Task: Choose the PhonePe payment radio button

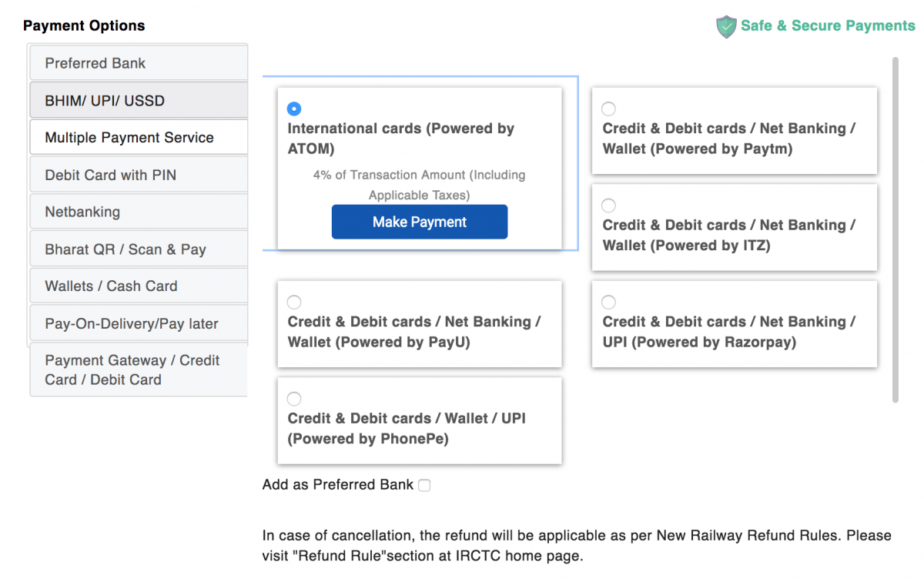Action: [294, 399]
